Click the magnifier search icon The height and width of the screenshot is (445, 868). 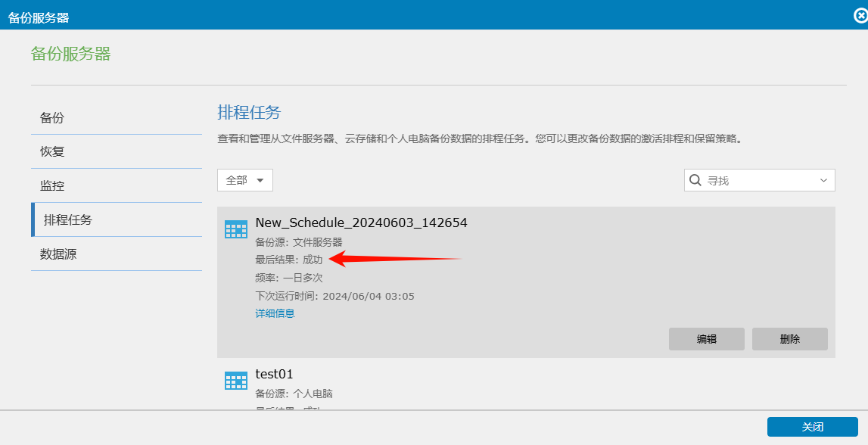point(695,180)
